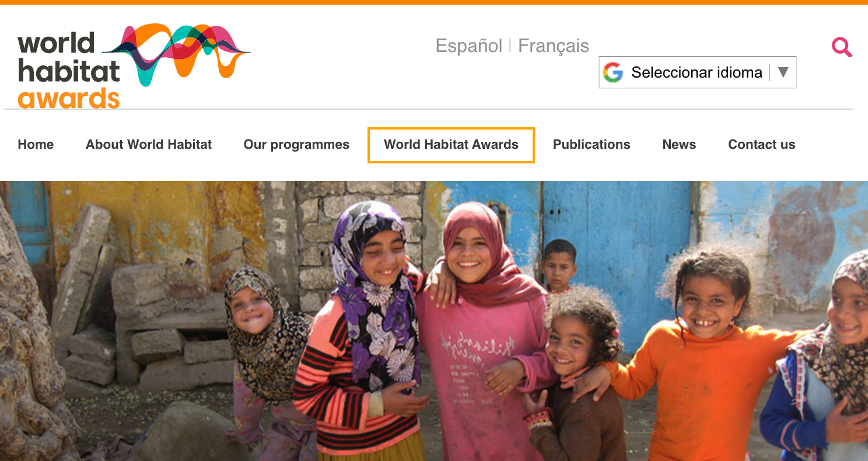Select the highlighted World Habitat Awards tab
This screenshot has height=461, width=868.
click(x=451, y=145)
